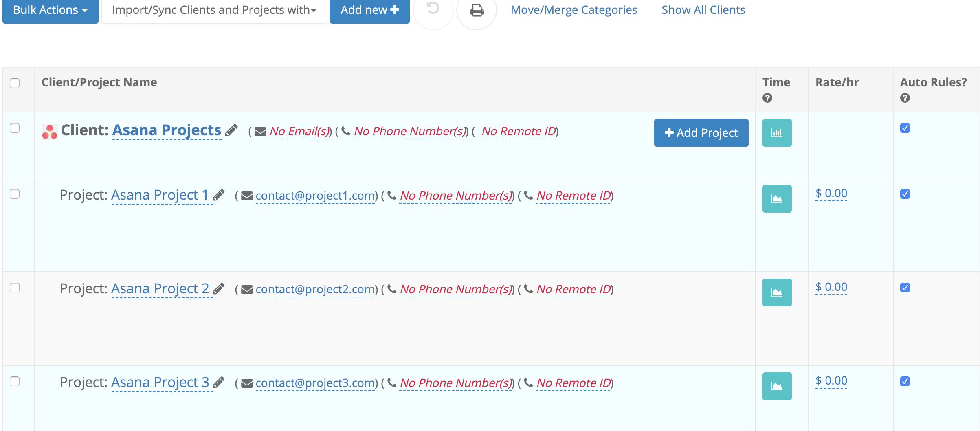The height and width of the screenshot is (431, 980).
Task: Select the Asana Projects client row checkbox
Action: click(x=15, y=128)
